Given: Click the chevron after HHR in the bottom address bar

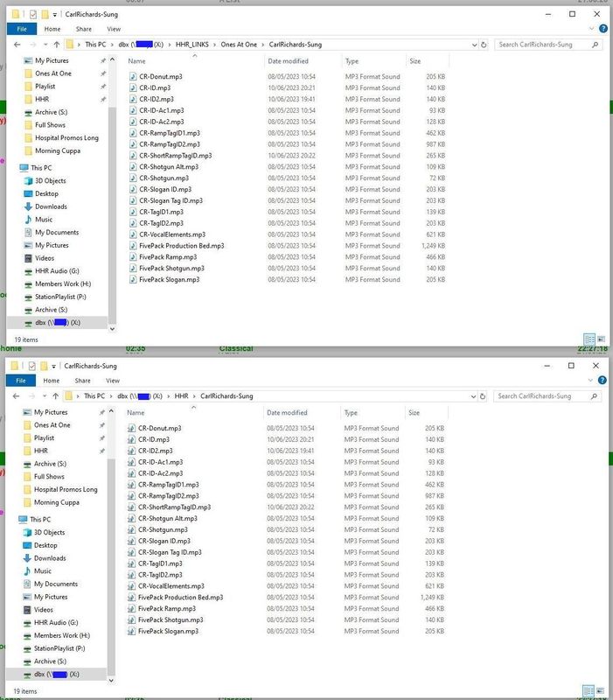Looking at the screenshot, I should (194, 396).
